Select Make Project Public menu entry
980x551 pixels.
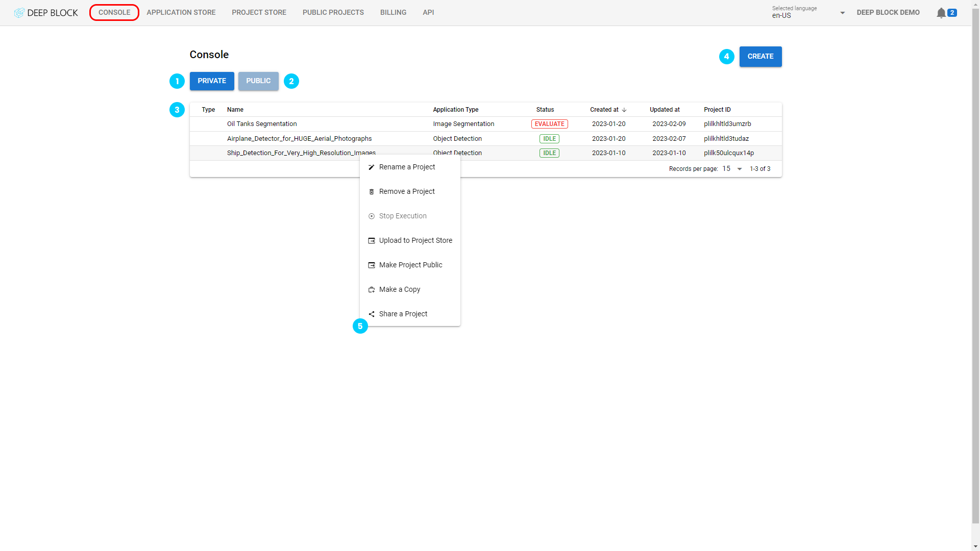410,265
